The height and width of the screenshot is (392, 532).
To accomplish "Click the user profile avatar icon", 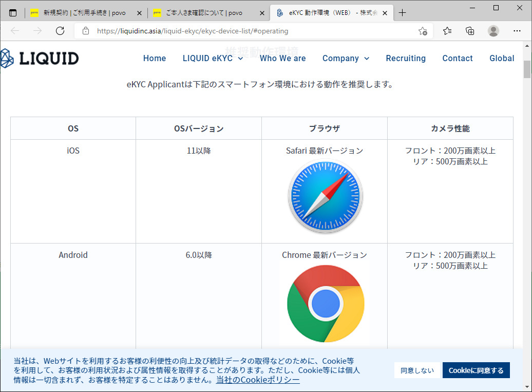I will pos(493,31).
